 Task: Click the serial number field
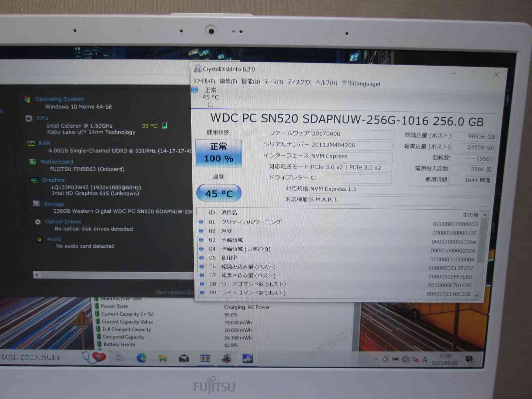[x=352, y=145]
